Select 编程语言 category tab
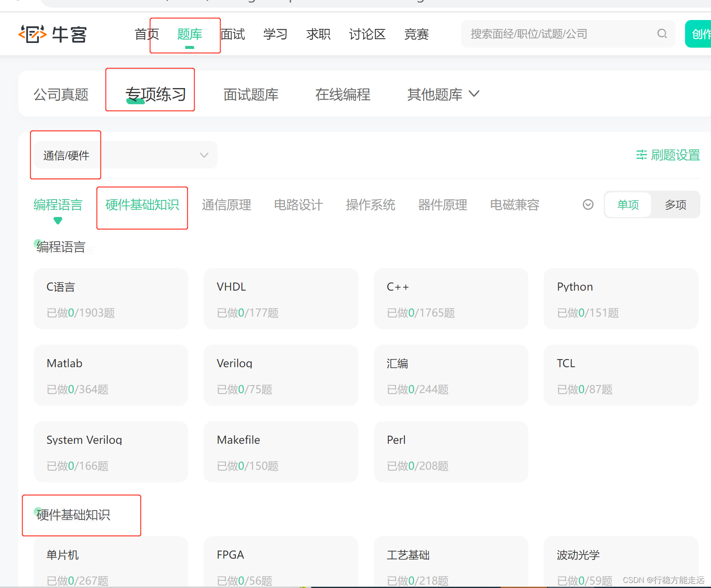This screenshot has height=588, width=711. [58, 205]
